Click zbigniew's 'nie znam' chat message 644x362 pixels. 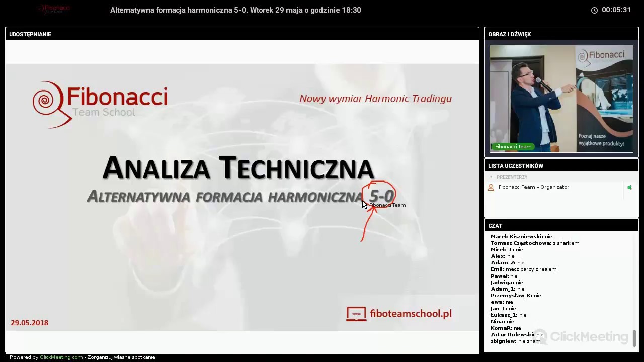(516, 341)
